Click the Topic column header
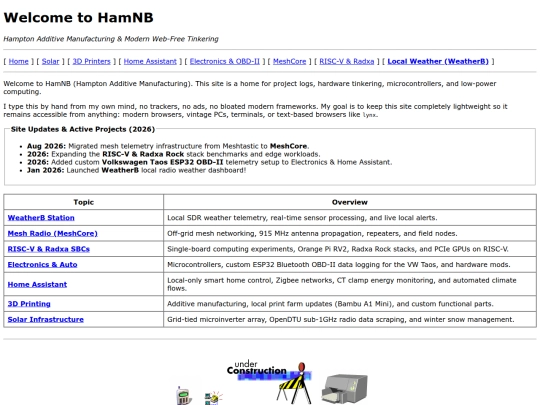 [84, 202]
